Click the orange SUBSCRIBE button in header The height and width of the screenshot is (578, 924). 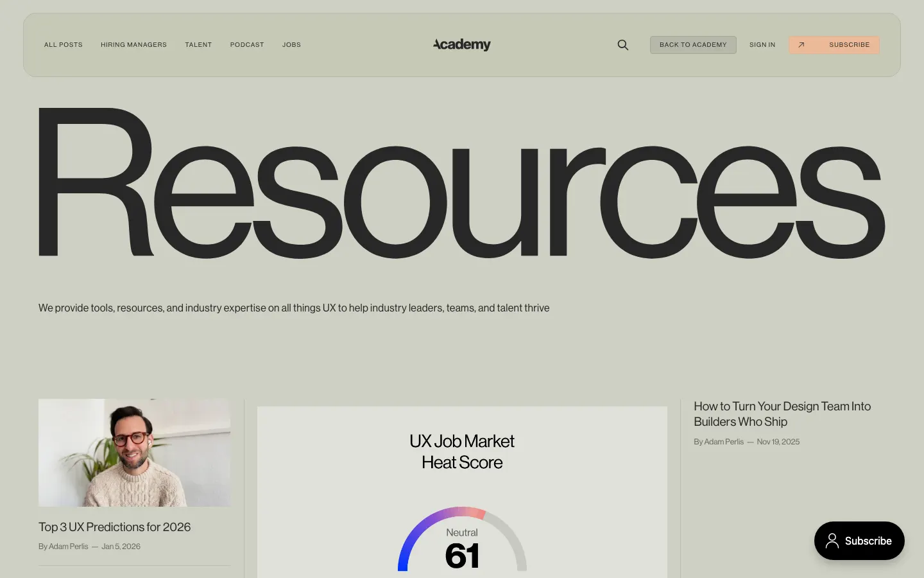[x=834, y=45]
